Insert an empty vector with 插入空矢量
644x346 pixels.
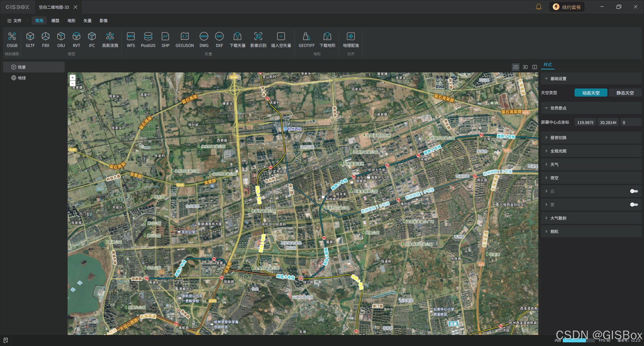281,40
